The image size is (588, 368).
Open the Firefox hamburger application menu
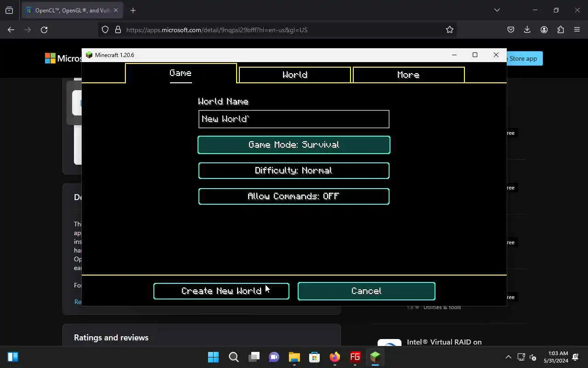[x=577, y=29]
